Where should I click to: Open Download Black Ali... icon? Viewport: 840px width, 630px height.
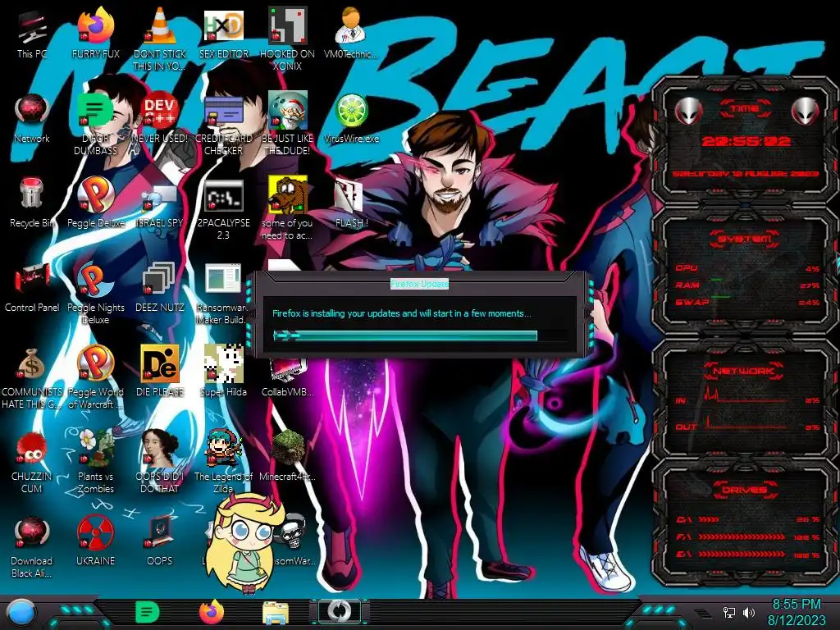point(32,533)
